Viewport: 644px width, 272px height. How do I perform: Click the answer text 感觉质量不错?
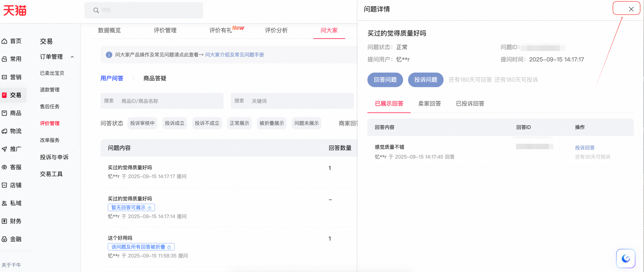pos(389,147)
